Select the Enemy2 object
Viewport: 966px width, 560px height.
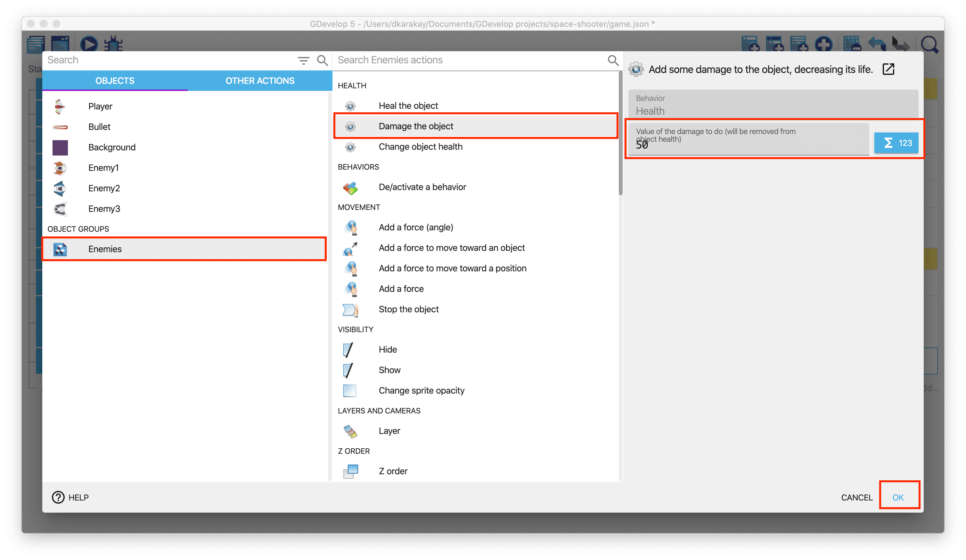pos(104,188)
